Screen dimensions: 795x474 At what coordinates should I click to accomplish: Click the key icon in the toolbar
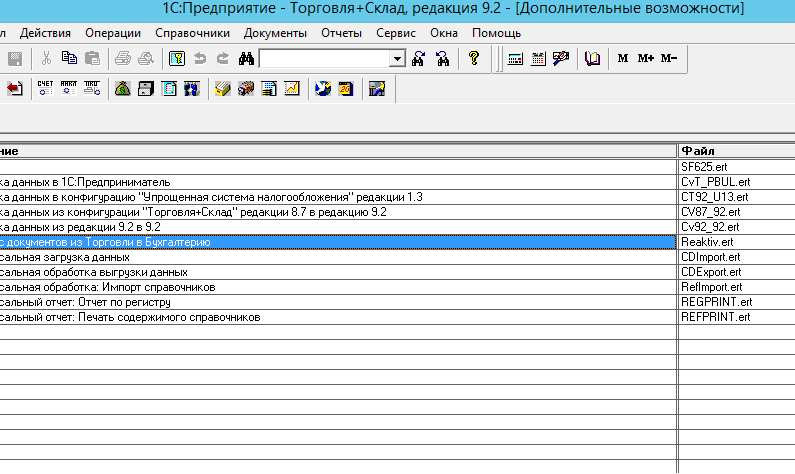click(x=176, y=58)
